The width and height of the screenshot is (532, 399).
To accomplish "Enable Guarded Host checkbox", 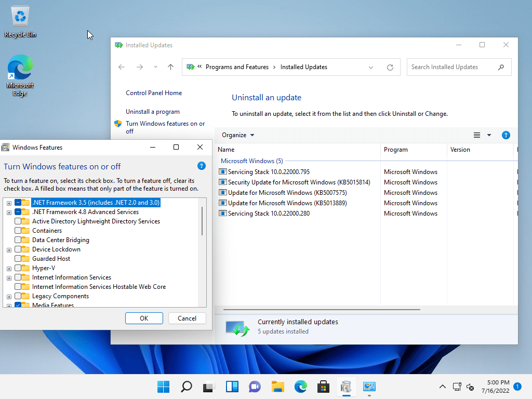I will click(18, 259).
